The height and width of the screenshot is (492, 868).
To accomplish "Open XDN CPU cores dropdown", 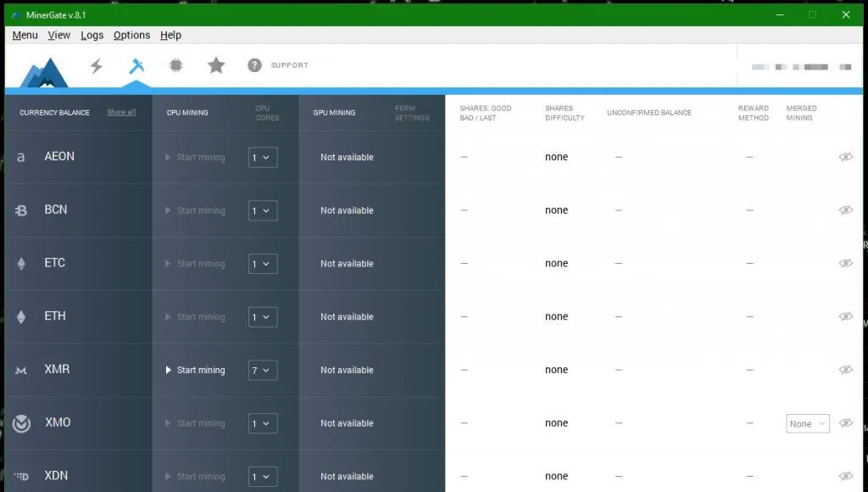I will pos(263,477).
